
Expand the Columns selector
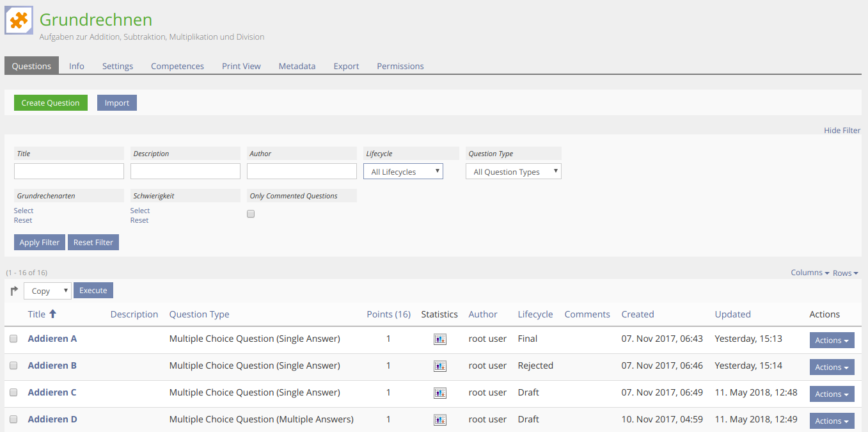click(x=810, y=273)
